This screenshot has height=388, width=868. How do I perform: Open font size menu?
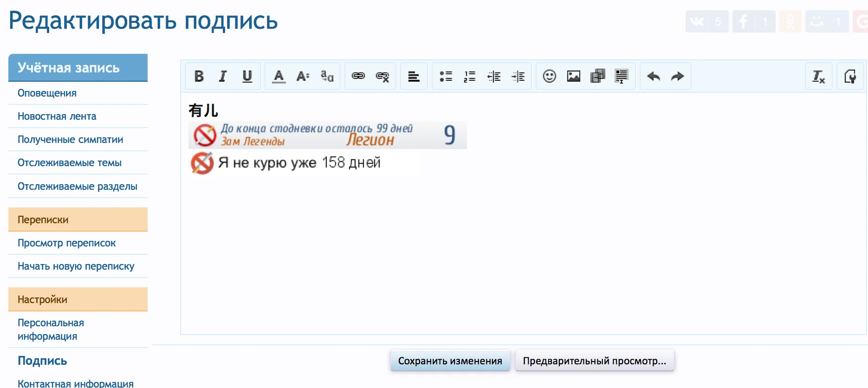[x=303, y=76]
